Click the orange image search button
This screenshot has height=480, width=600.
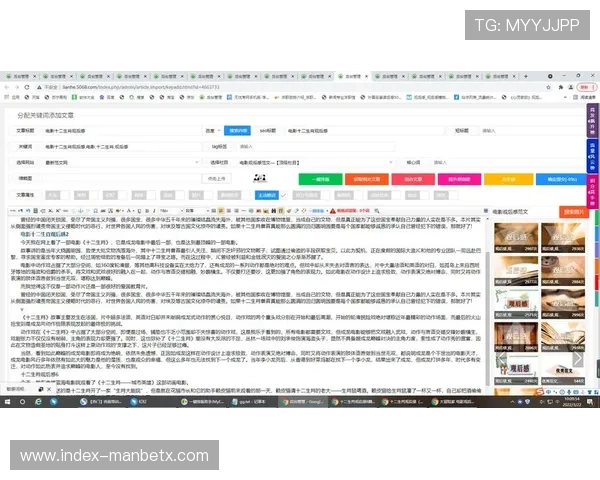(574, 212)
